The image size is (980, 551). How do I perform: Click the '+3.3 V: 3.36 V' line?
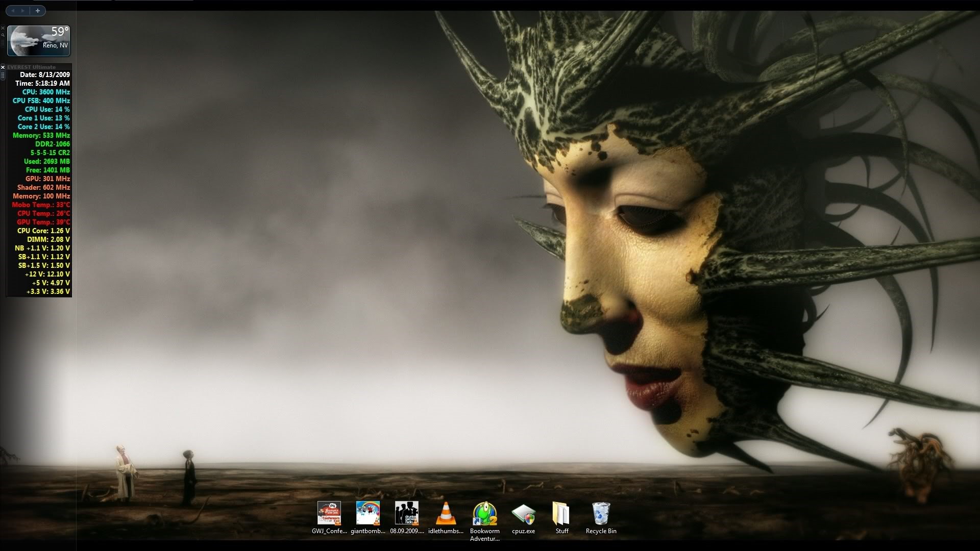48,291
